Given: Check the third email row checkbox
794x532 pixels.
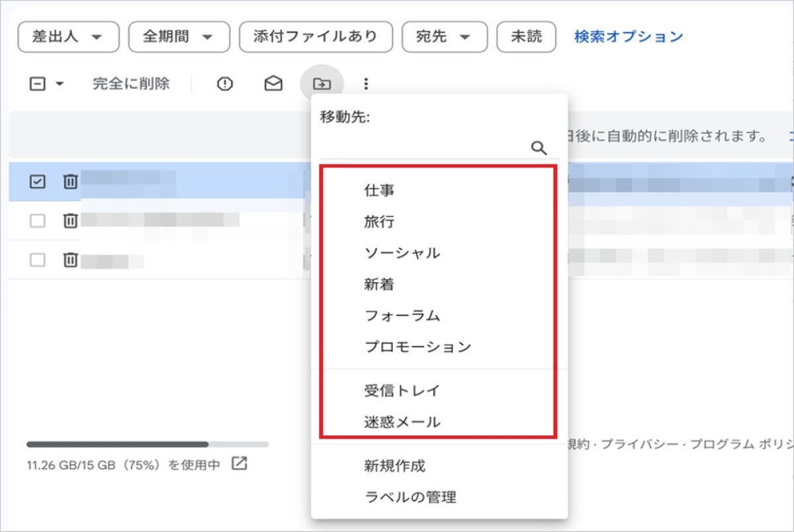Looking at the screenshot, I should (x=38, y=260).
